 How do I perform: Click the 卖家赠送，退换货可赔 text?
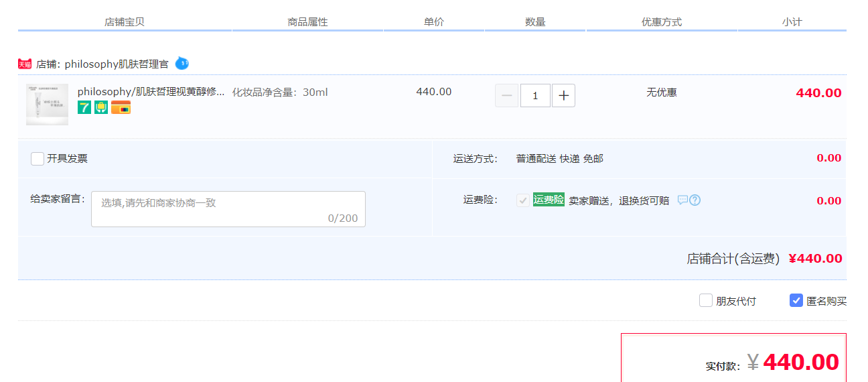[619, 200]
